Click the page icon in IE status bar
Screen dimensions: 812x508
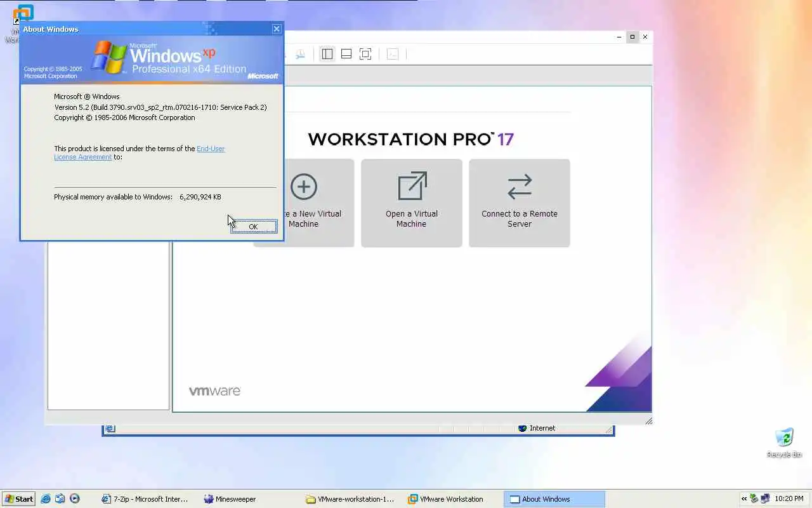pos(110,429)
